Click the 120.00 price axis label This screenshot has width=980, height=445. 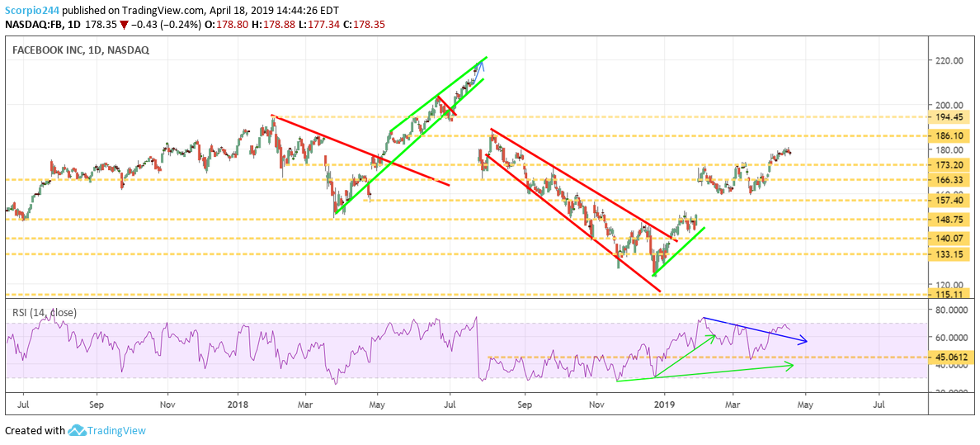pyautogui.click(x=949, y=283)
